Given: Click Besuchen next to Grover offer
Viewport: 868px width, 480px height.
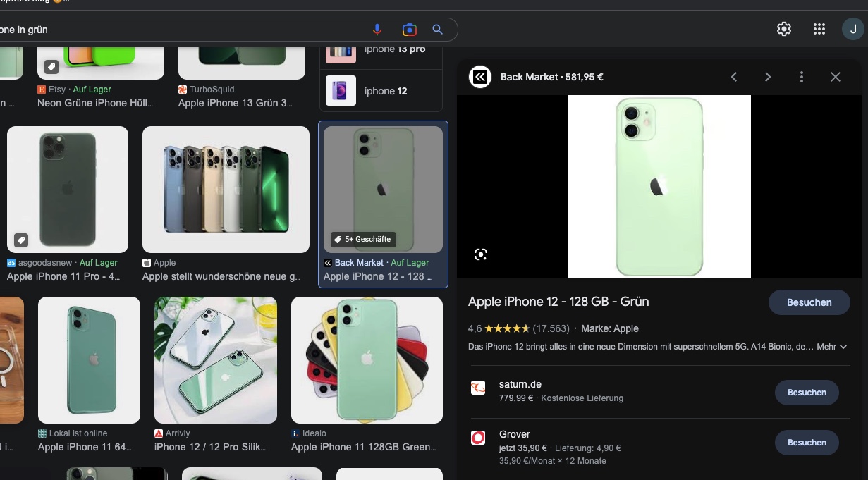Looking at the screenshot, I should point(806,442).
